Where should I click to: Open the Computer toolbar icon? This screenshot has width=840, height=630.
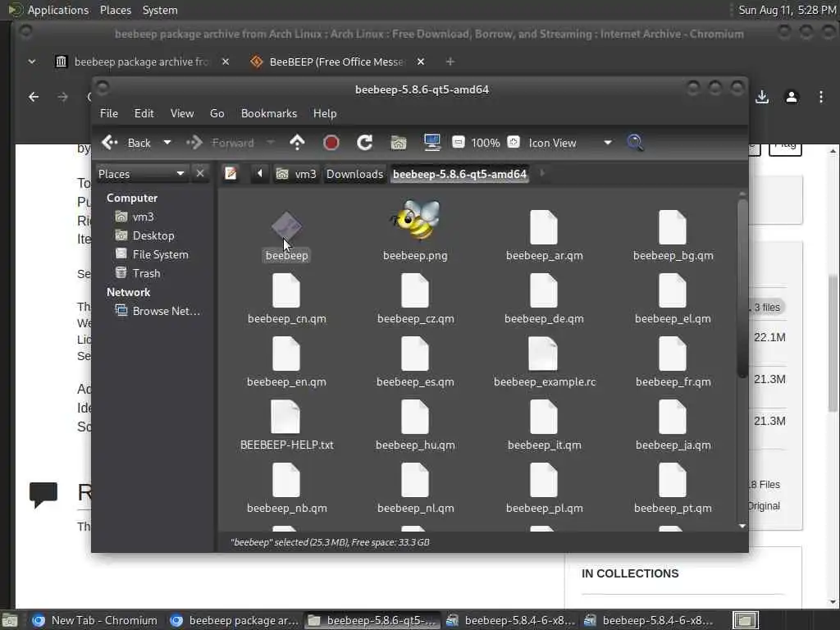[431, 143]
